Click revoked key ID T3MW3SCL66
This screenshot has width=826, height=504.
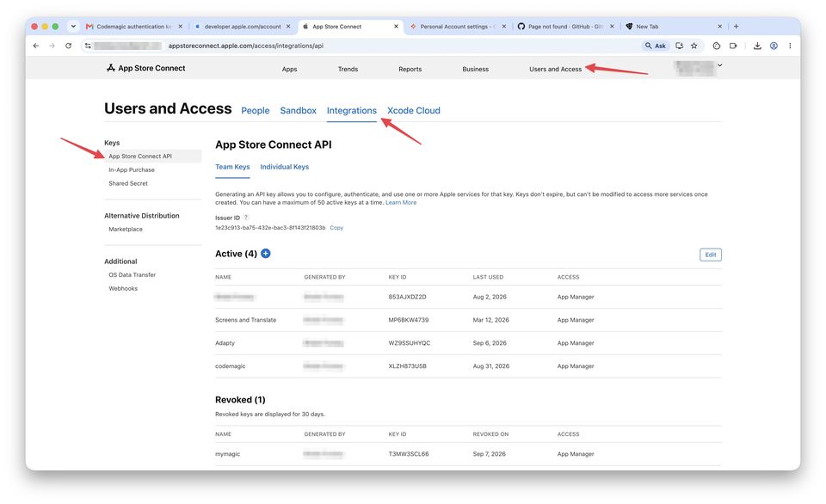click(408, 454)
